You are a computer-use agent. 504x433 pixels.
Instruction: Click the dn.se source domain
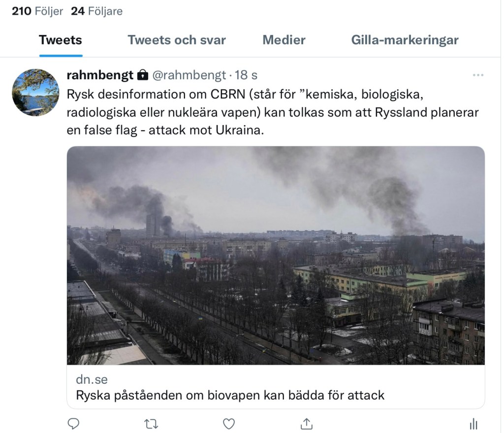coord(92,379)
